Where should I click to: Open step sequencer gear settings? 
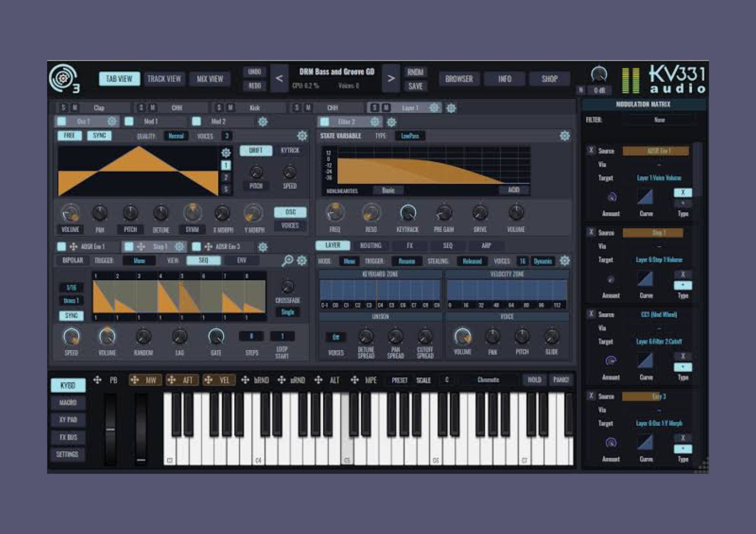coord(302,261)
